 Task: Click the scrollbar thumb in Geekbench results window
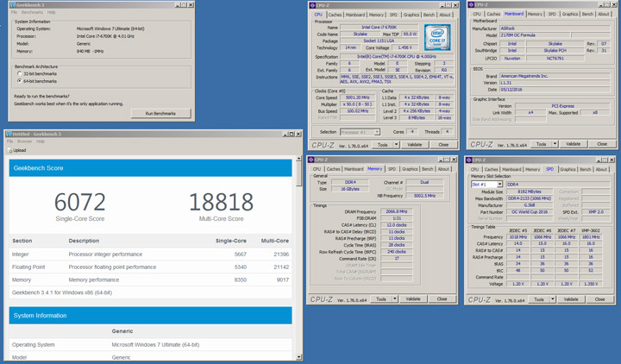pos(299,174)
